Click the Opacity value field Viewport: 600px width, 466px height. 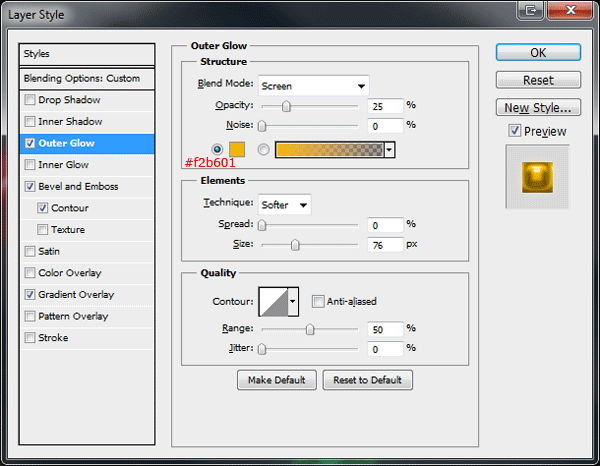(385, 106)
